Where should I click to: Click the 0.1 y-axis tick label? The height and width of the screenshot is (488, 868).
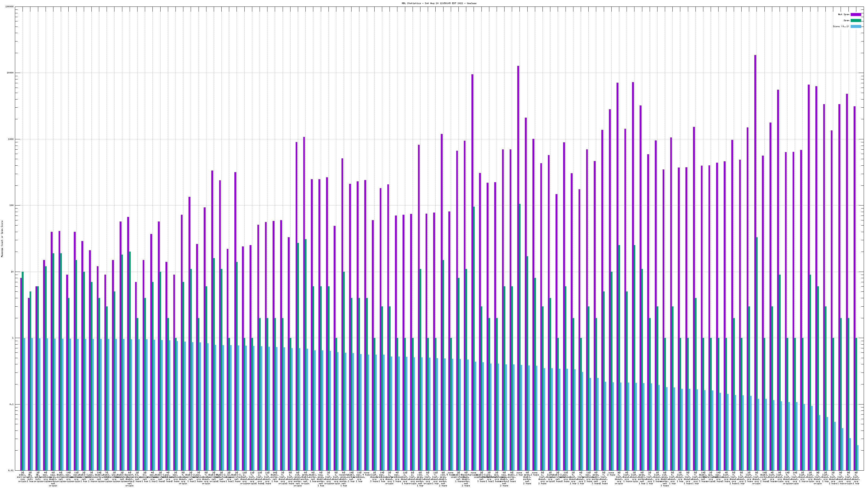(x=11, y=404)
